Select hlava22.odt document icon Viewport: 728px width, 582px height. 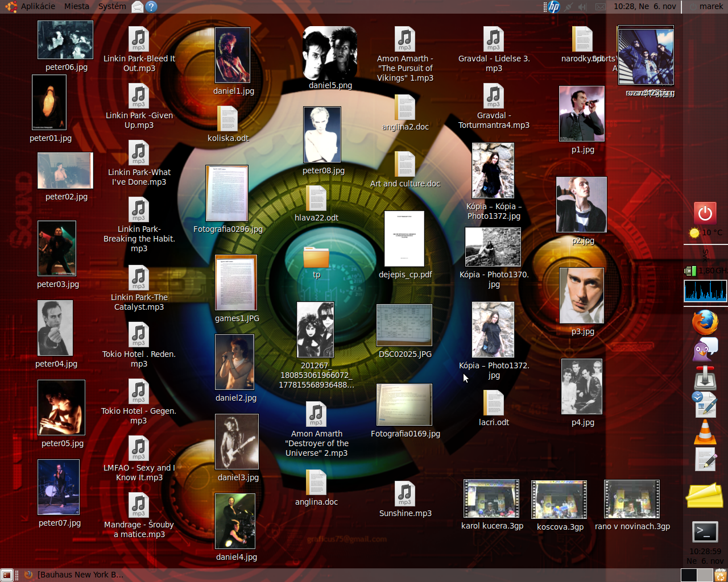(x=316, y=198)
